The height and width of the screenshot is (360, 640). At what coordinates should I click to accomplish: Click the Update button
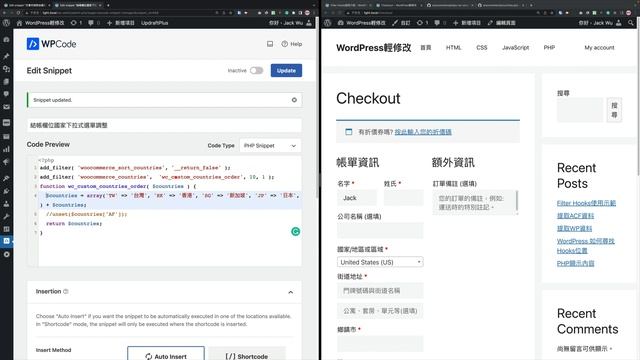tap(286, 71)
